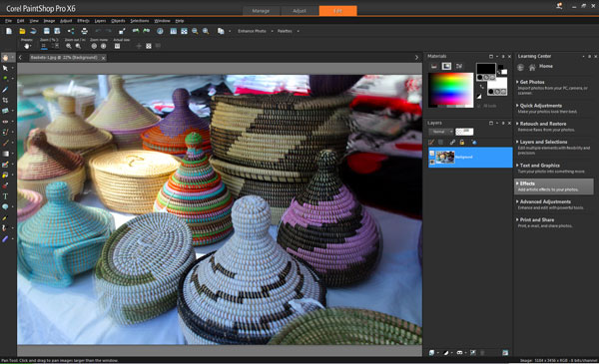Pick a color from the rainbow color picker
Viewport: 599px width, 364px height.
[450, 90]
